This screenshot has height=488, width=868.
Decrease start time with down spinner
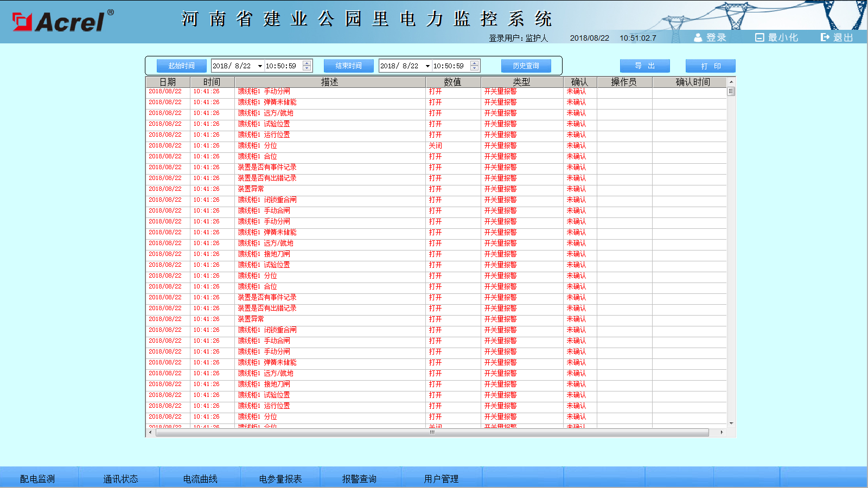coord(307,68)
